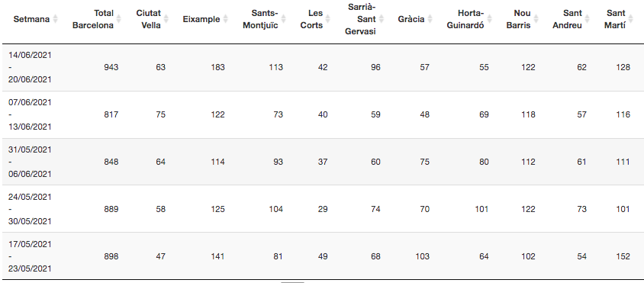Sort by Sant Andreu arrow icon
Image resolution: width=644 pixels, height=283 pixels.
[588, 19]
